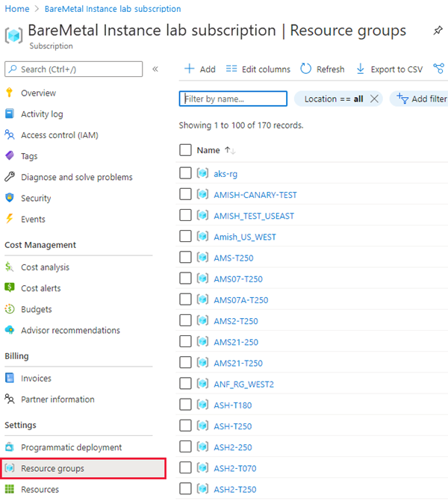Select the ANF_RG_WEST2 checkbox
The image size is (448, 501).
coord(185,384)
